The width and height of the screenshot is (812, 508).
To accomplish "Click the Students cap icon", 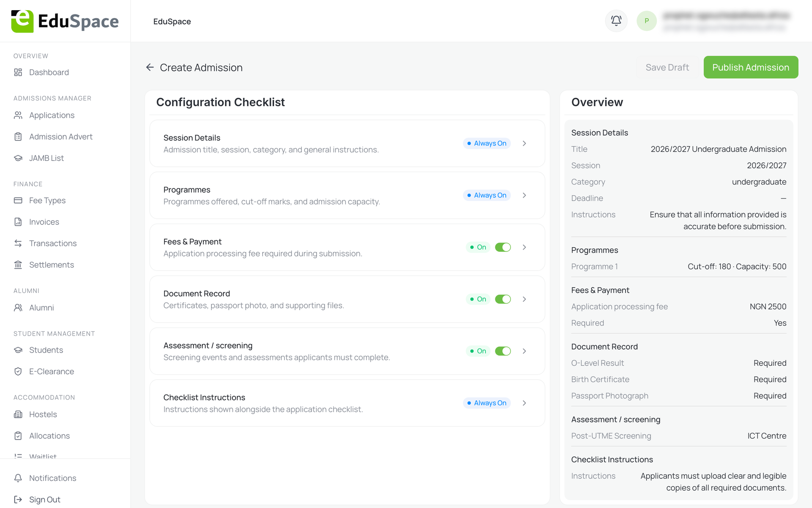I will 18,350.
